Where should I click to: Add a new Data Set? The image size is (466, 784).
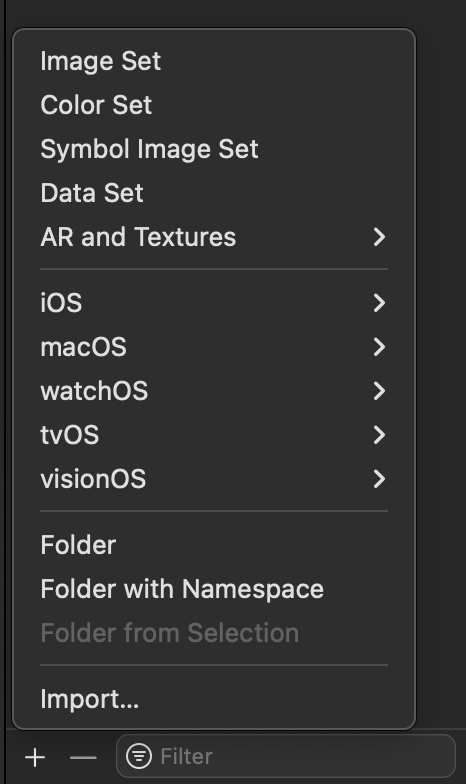point(214,193)
